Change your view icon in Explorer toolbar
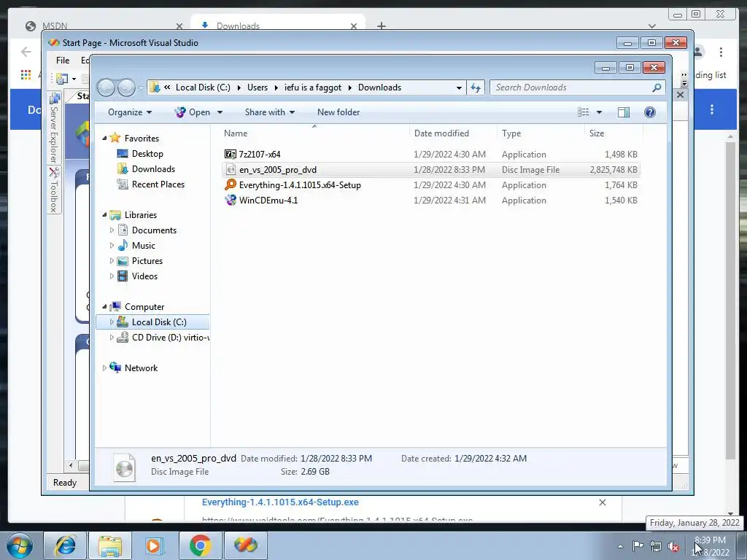Screen dimensions: 747x560 coord(584,112)
